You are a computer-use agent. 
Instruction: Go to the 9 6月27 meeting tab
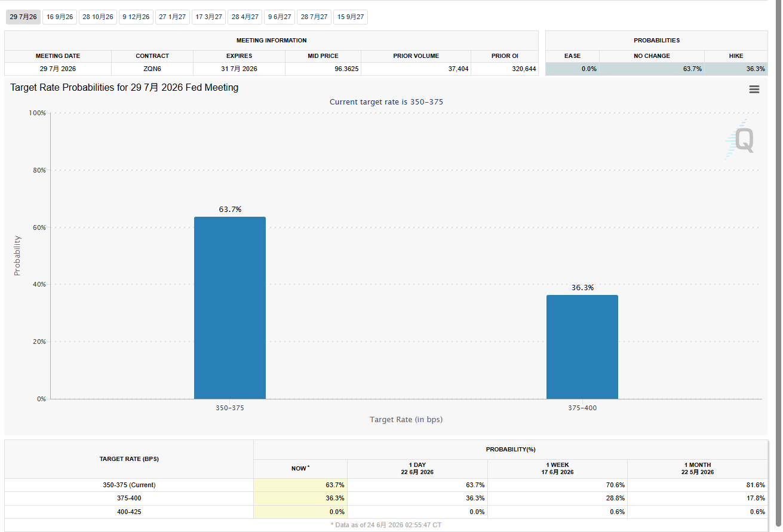click(280, 17)
